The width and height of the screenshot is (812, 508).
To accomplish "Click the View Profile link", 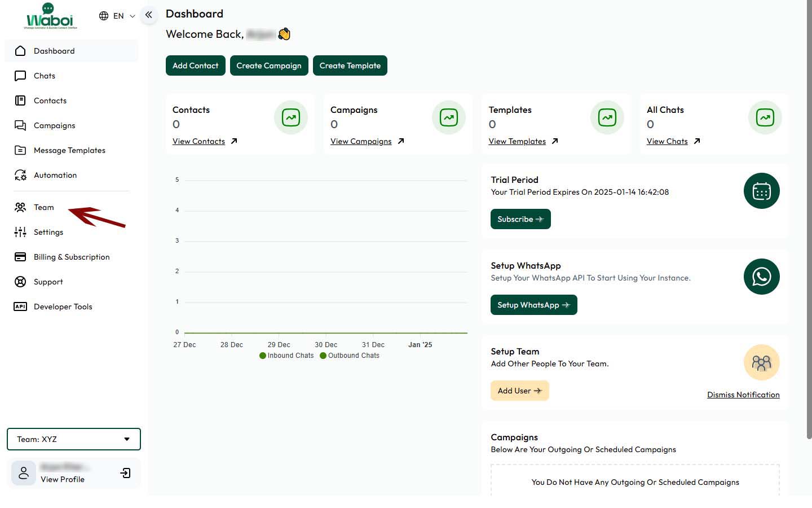I will pos(63,479).
